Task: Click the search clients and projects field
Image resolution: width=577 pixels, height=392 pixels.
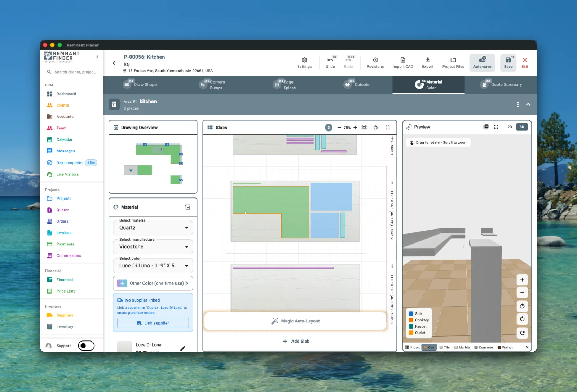Action: 72,72
